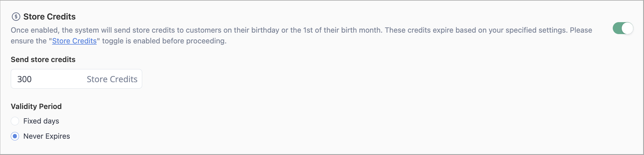Click the "Fixed days" option label
644x155 pixels.
tap(41, 121)
